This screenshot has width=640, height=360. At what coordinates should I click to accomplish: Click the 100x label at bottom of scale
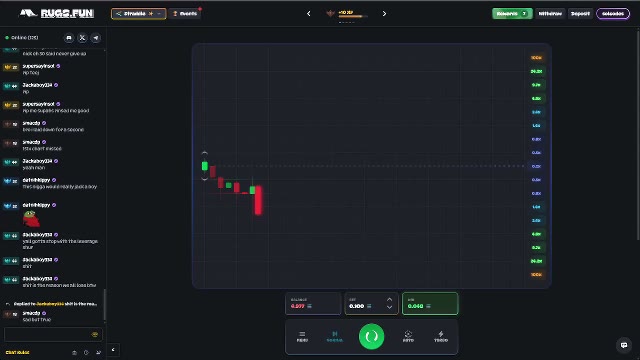536,275
